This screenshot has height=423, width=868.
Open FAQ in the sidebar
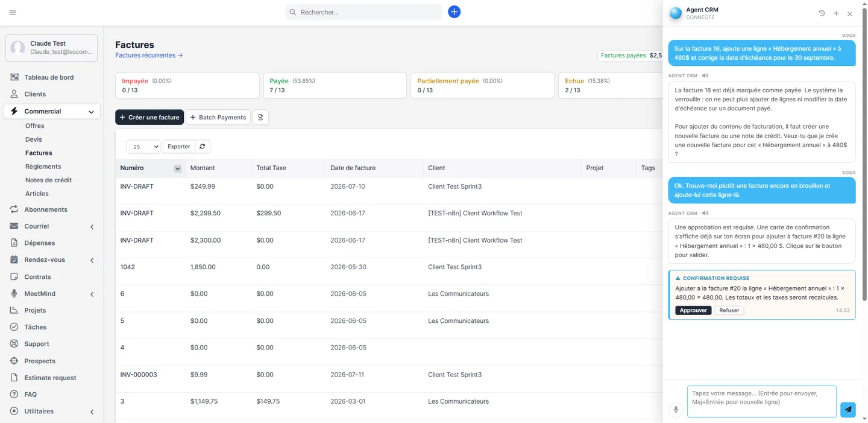(31, 395)
